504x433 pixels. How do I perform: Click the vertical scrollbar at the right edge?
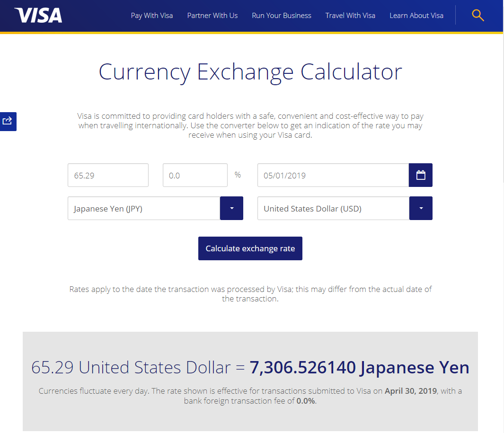[x=503, y=216]
